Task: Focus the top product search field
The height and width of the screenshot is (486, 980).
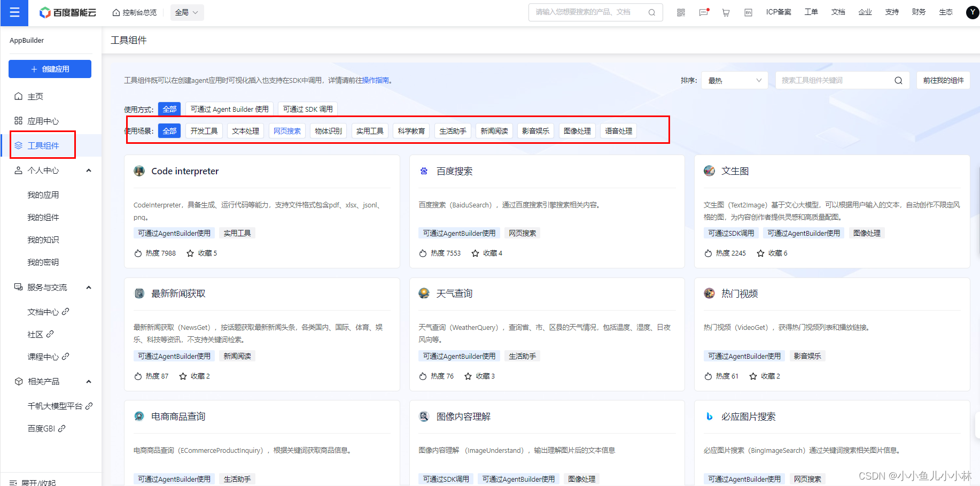Action: (595, 12)
